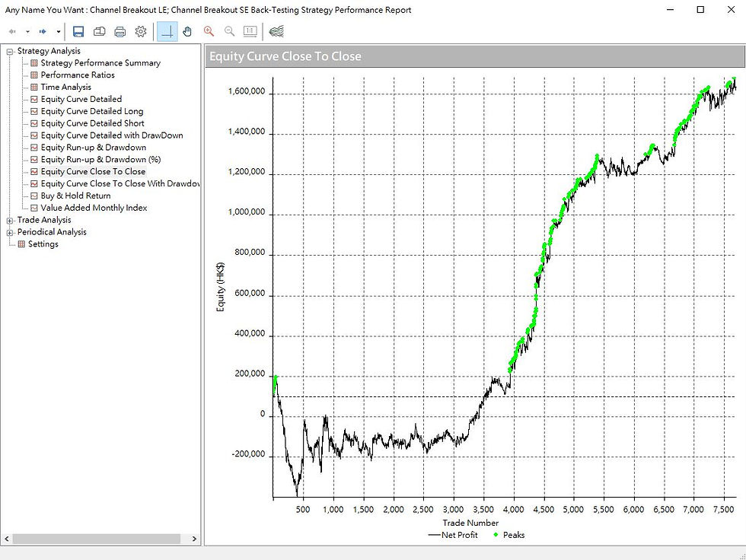
Task: Select Buy & Hold Return
Action: 75,196
